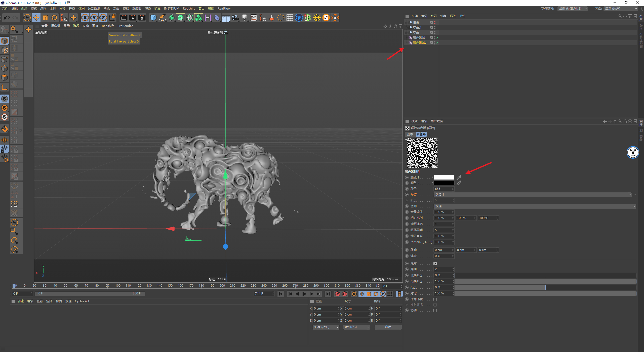
Task: Uncheck the 绝对 checkbox
Action: click(x=435, y=263)
